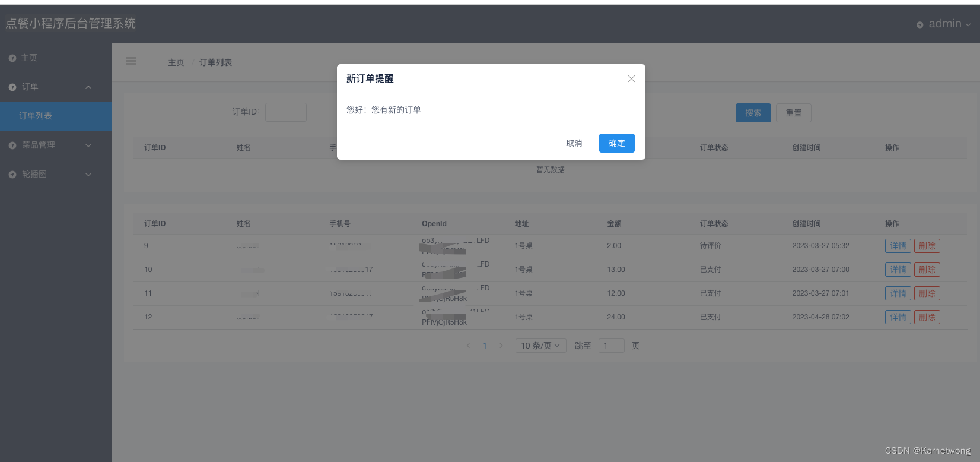Go to the previous page arrow
Screen dimensions: 980x462
[x=468, y=346]
